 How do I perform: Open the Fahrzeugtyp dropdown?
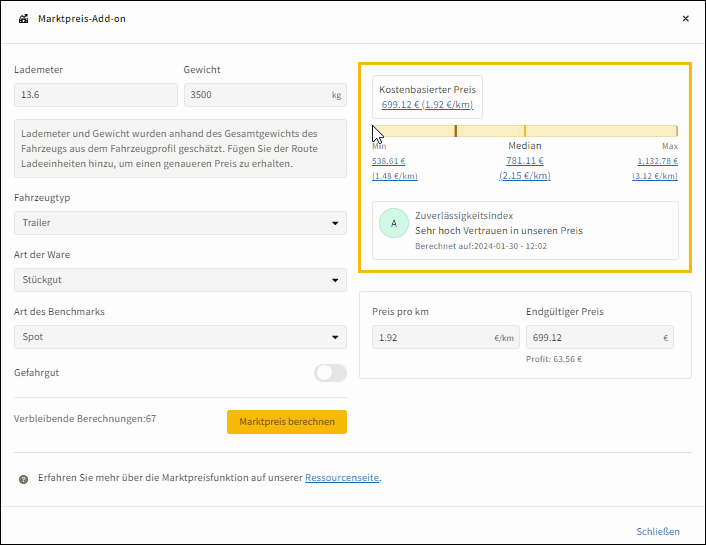pyautogui.click(x=180, y=223)
